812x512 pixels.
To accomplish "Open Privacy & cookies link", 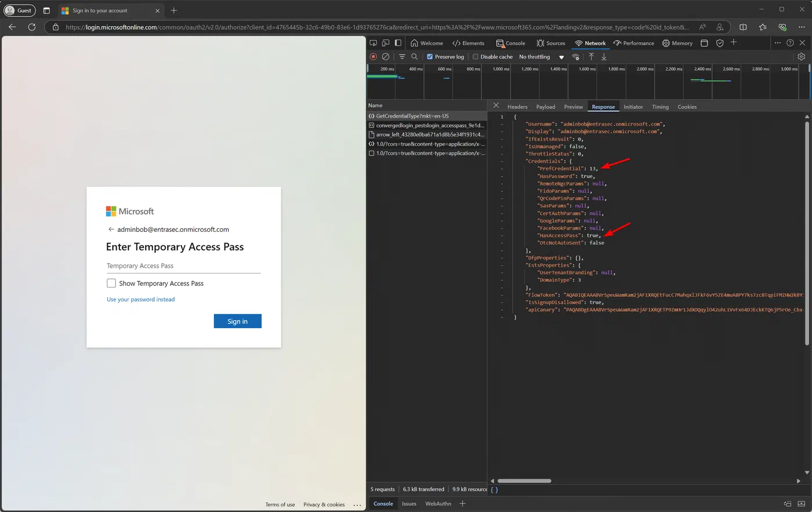I will pyautogui.click(x=324, y=504).
